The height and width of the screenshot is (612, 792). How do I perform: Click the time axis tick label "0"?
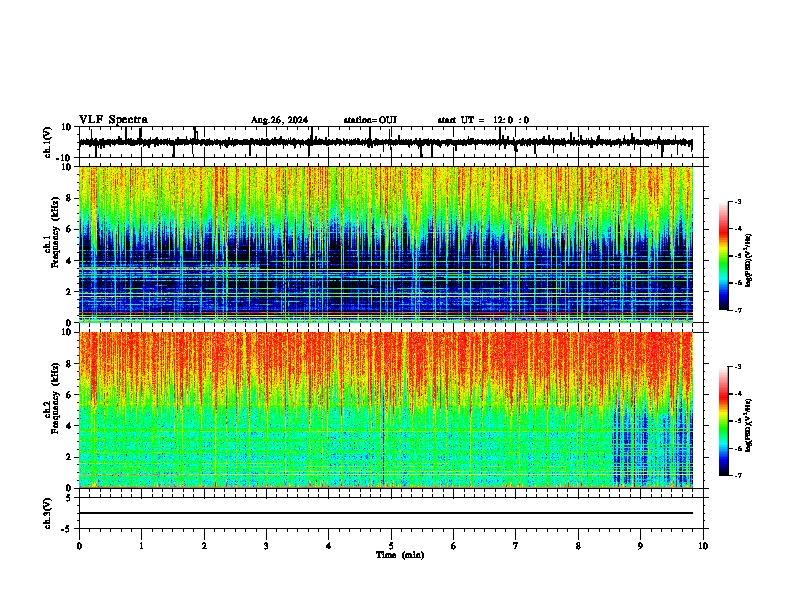point(79,546)
